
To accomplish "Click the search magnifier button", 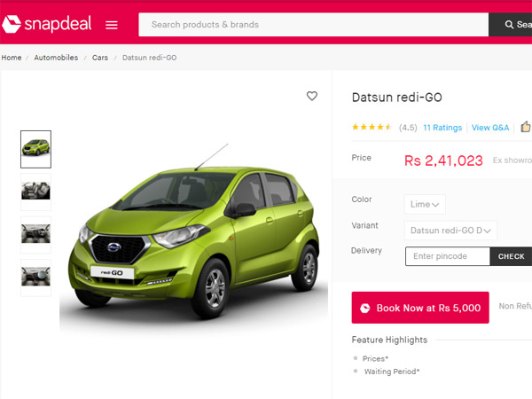I will 511,25.
